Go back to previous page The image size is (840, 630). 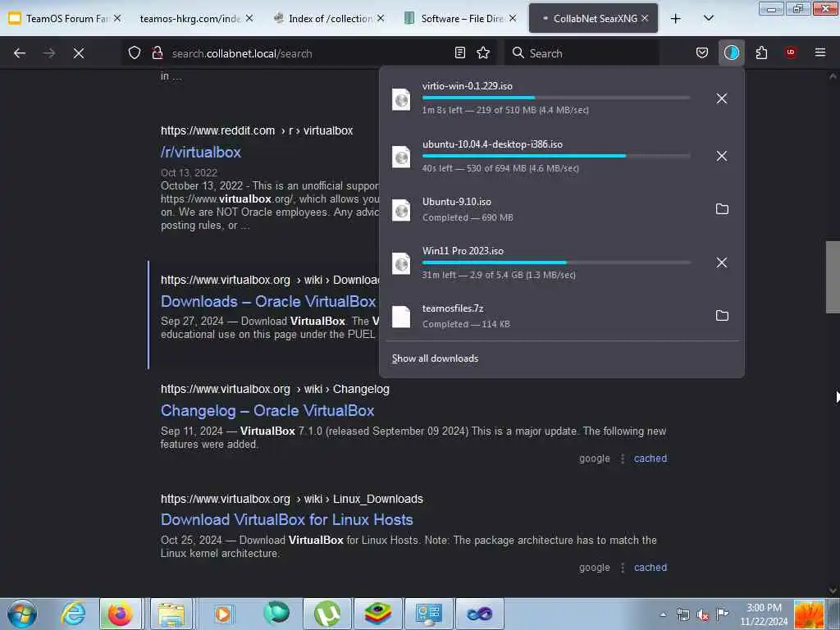click(x=20, y=53)
